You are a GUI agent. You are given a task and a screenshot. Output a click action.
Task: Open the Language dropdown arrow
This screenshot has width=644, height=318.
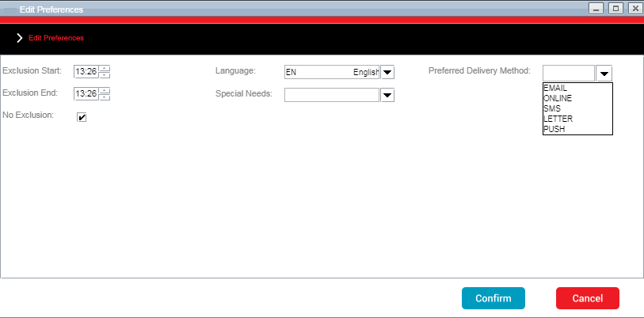(x=387, y=73)
